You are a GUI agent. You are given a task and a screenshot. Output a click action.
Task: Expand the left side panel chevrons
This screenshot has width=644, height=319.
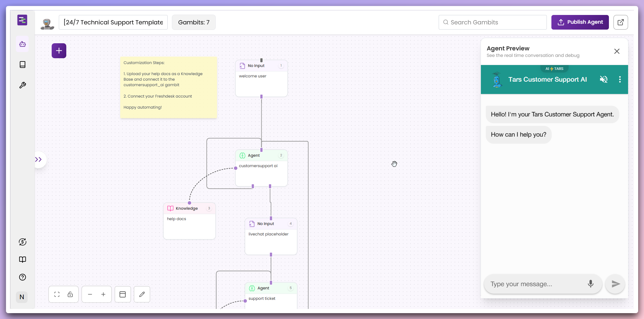[x=39, y=159]
